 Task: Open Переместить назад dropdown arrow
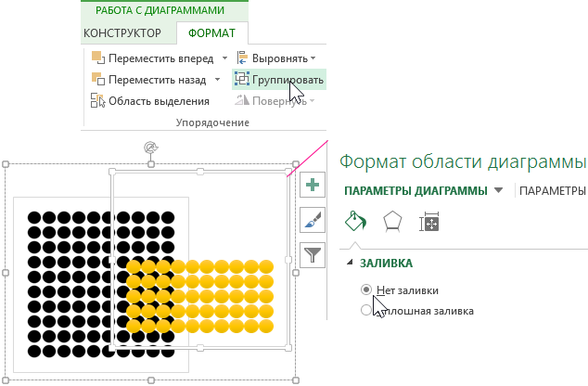pyautogui.click(x=217, y=80)
